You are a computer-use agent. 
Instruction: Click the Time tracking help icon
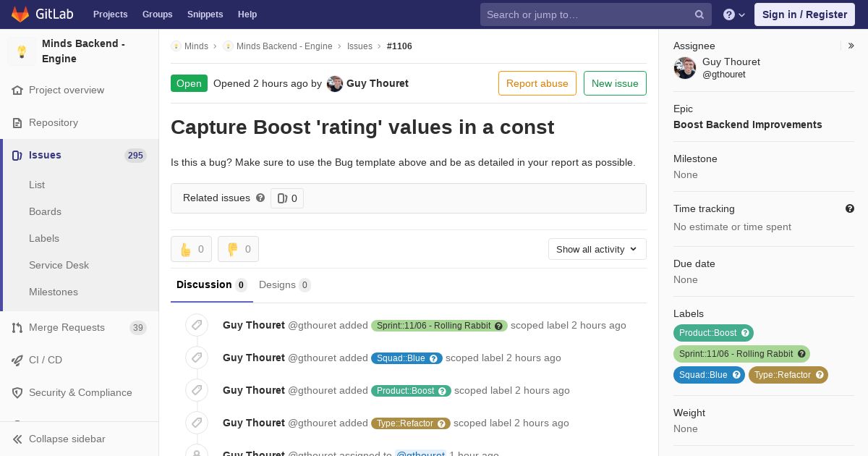(x=850, y=208)
